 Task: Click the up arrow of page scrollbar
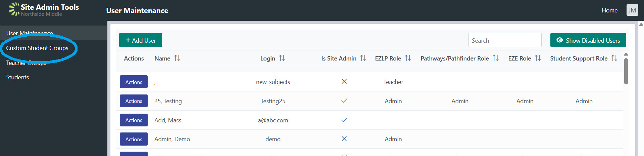(x=641, y=25)
